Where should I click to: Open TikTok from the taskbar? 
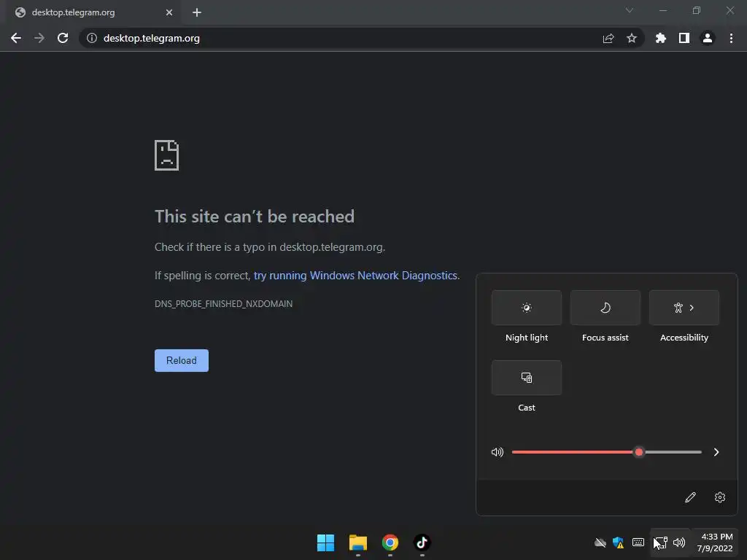point(422,542)
